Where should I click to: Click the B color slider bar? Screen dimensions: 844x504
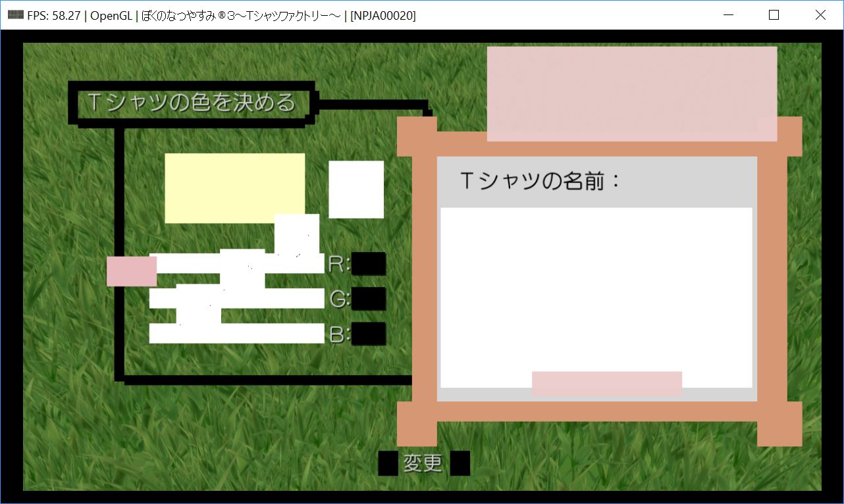click(x=237, y=334)
